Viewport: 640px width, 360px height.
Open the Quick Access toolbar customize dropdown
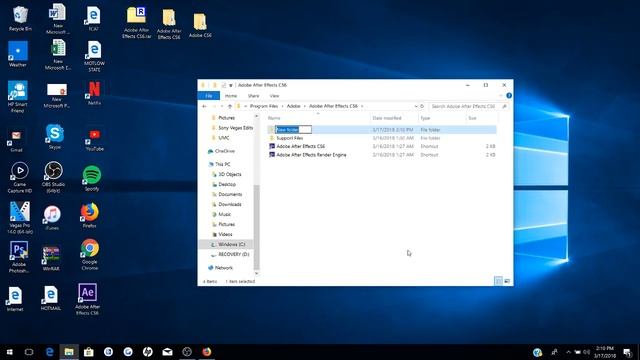231,85
